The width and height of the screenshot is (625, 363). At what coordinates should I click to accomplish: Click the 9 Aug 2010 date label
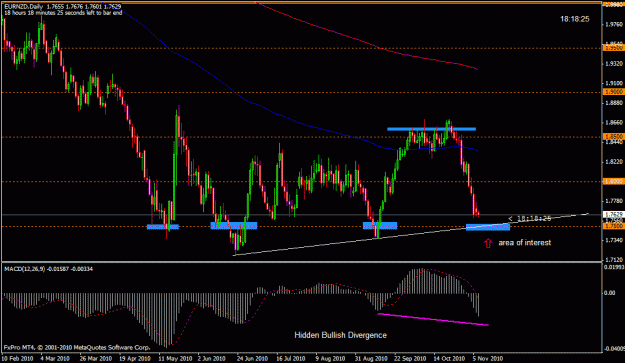330,358
